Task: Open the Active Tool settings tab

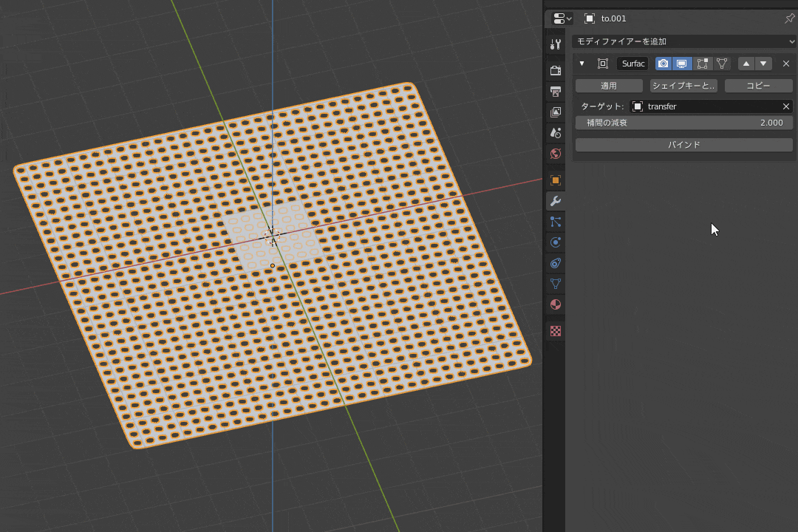Action: point(555,44)
